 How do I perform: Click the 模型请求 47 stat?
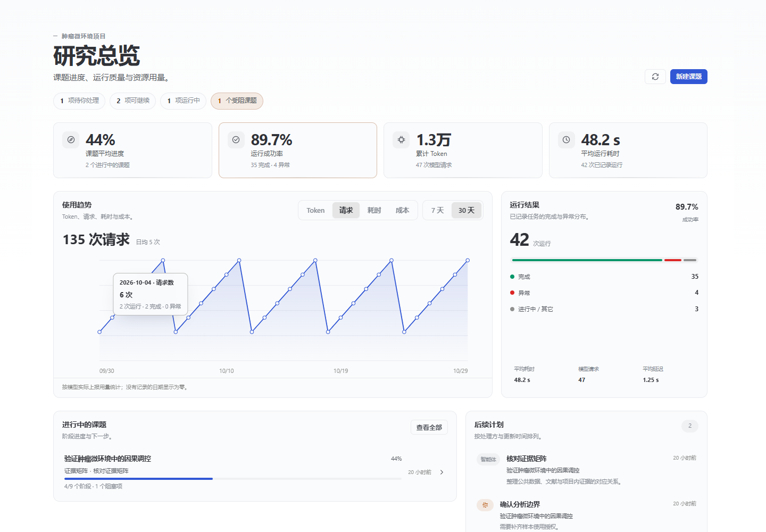tap(588, 375)
